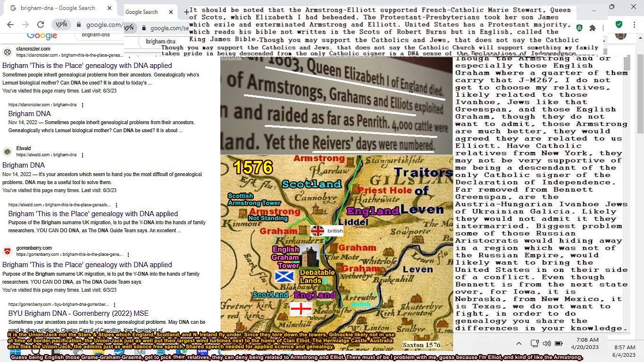Viewport: 644px width, 362px height.
Task: Open the indented clancrozier 'Brigham DNA' result
Action: tap(29, 114)
